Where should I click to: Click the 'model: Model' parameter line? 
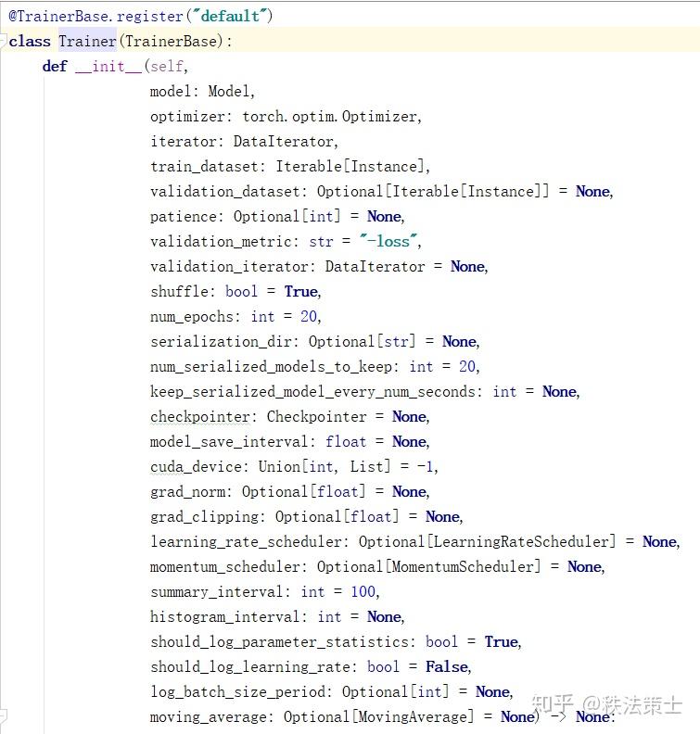click(202, 91)
